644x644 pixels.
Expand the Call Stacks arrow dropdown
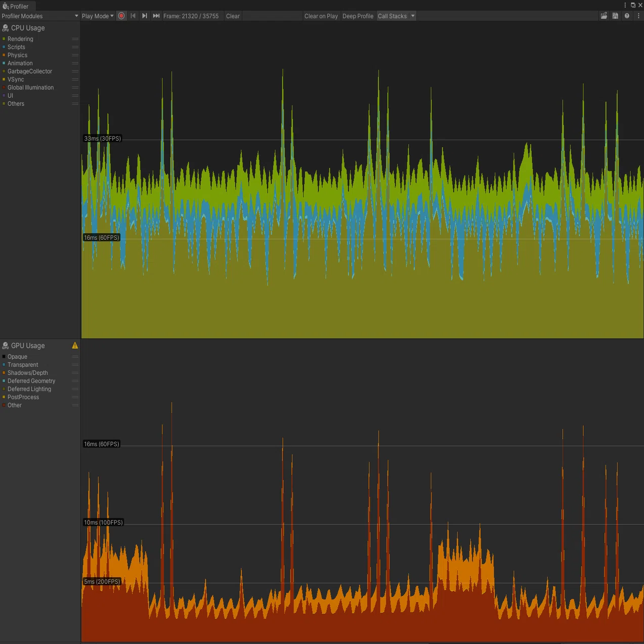point(413,16)
